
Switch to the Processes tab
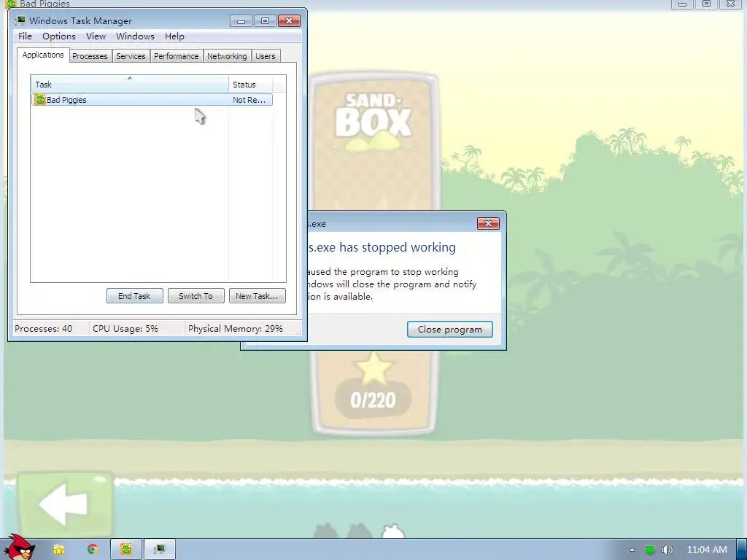(x=90, y=56)
